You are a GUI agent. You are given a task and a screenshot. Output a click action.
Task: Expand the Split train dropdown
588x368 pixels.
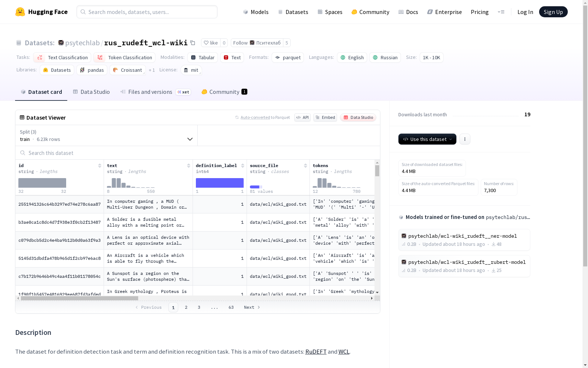tap(106, 135)
